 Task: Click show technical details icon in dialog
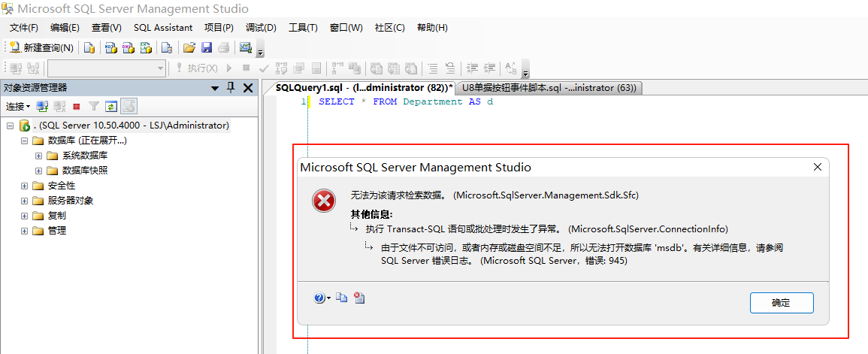coord(360,298)
